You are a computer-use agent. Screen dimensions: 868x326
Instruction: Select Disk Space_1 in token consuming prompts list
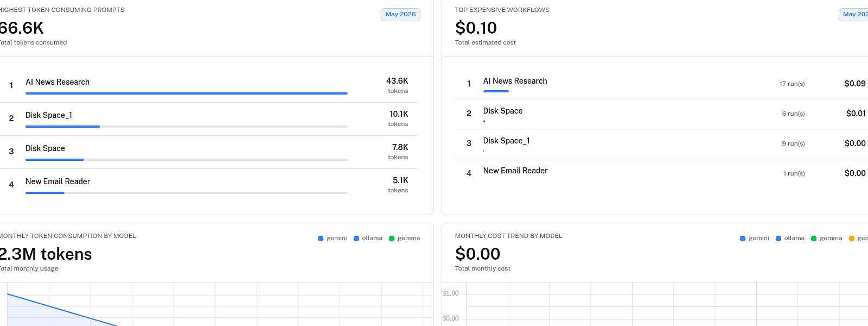[x=49, y=115]
